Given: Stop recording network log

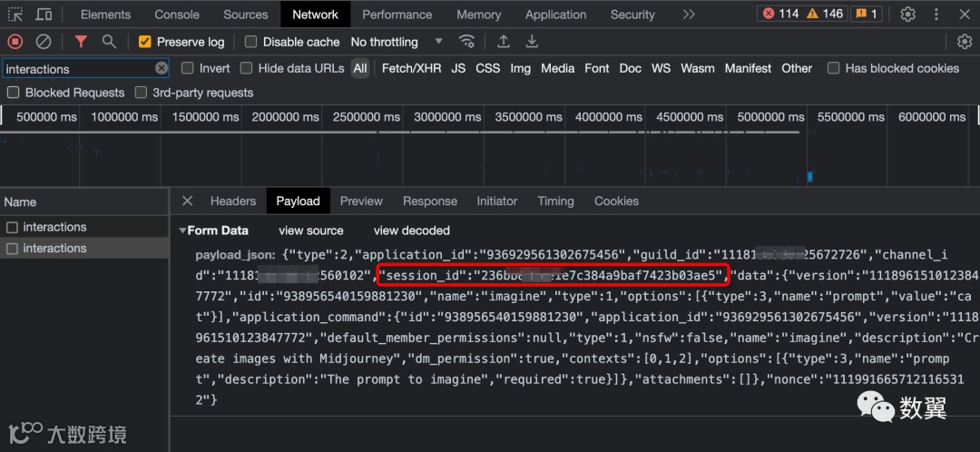Looking at the screenshot, I should coord(15,42).
